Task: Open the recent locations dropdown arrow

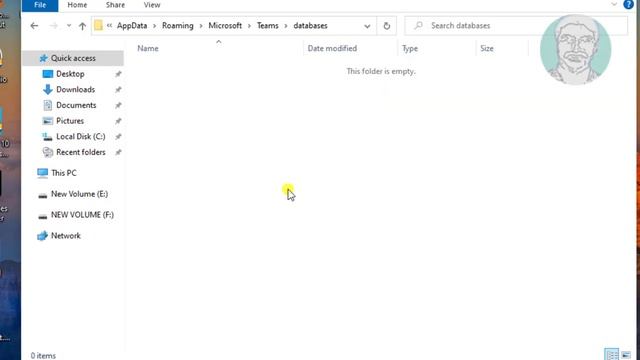Action: click(x=69, y=26)
